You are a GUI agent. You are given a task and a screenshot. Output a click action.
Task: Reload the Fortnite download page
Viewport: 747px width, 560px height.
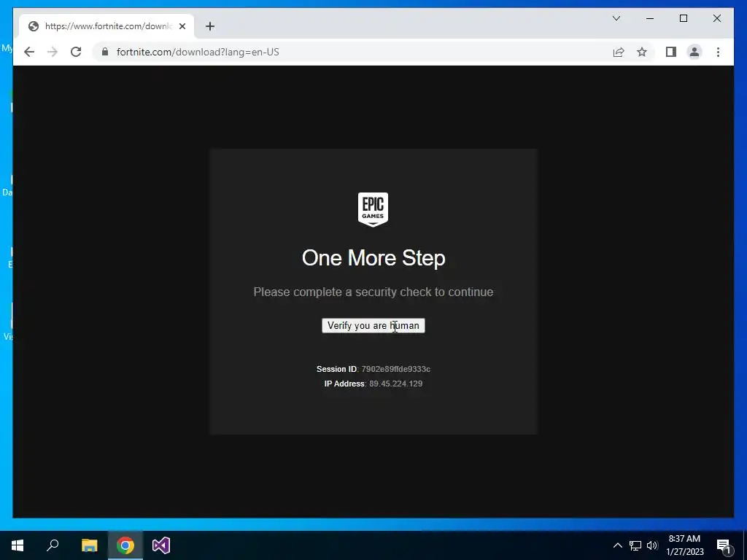(x=76, y=52)
